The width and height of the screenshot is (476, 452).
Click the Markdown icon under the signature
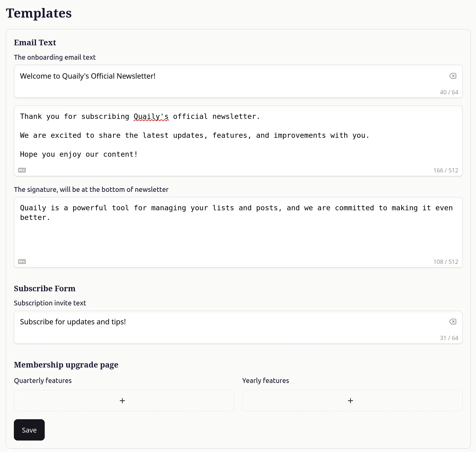[22, 262]
